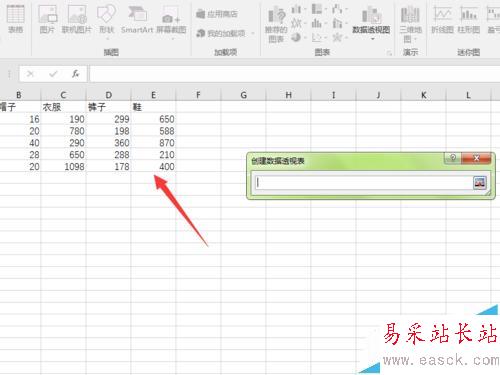Open 推荐的图表 recommended charts

(x=276, y=24)
